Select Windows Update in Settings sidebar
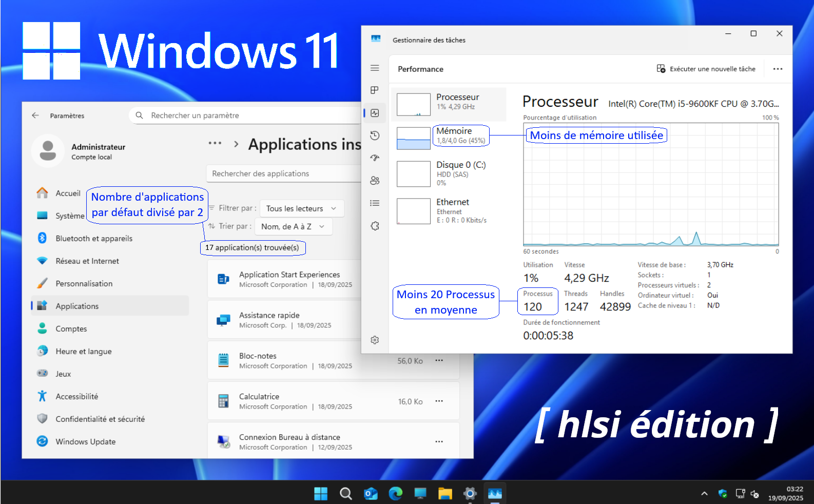 85,441
